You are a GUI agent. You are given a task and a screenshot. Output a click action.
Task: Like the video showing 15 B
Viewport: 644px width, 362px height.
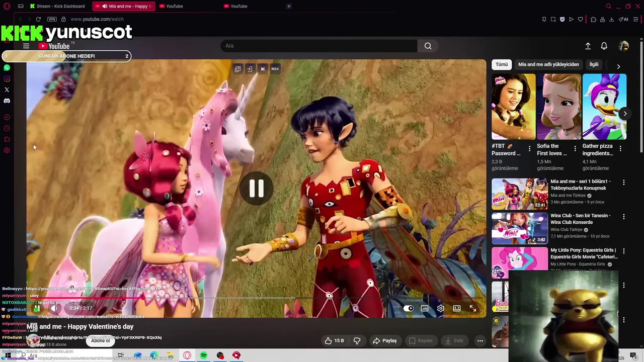(334, 340)
